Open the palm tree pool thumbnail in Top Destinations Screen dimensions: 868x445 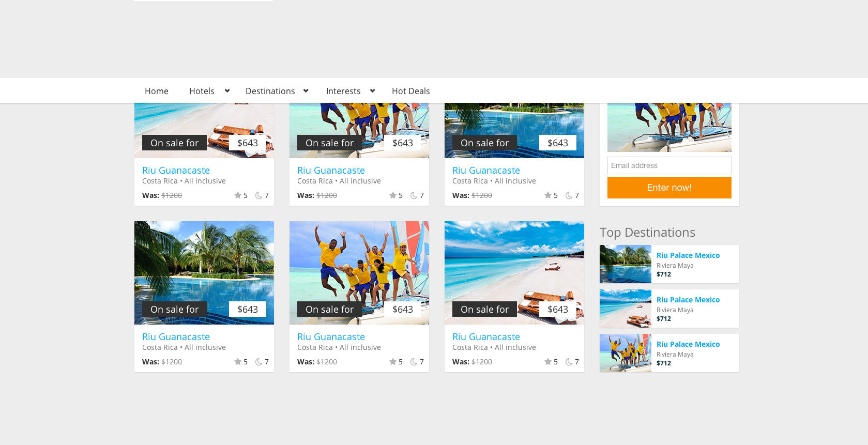[626, 264]
